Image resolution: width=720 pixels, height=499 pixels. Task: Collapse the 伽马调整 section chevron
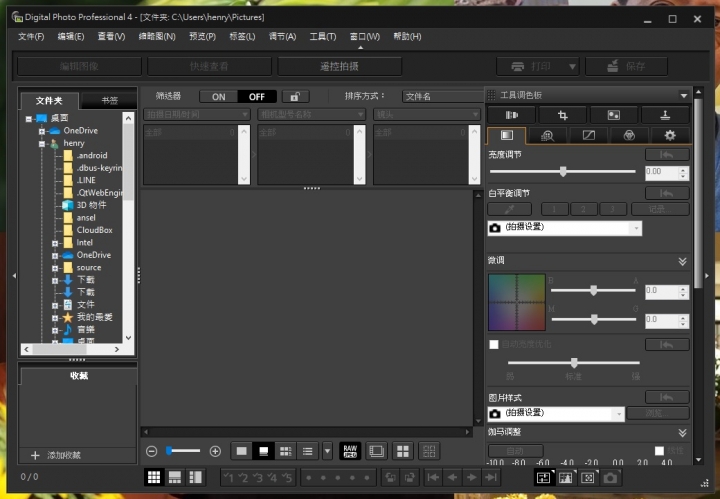pos(682,433)
